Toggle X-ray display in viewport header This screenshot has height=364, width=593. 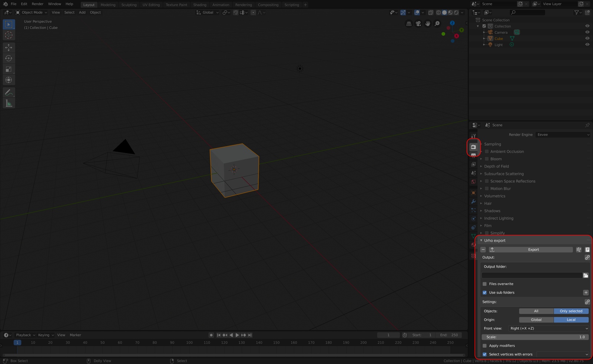431,13
